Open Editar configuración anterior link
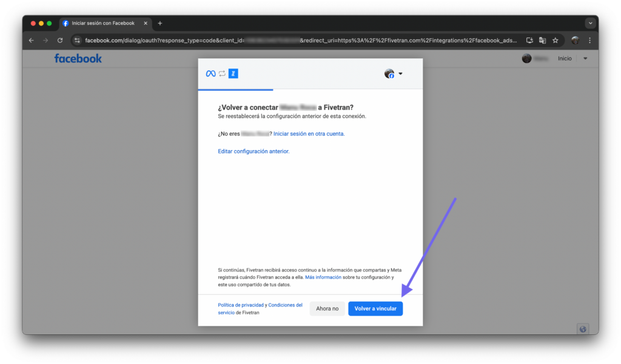This screenshot has height=364, width=621. pos(253,151)
